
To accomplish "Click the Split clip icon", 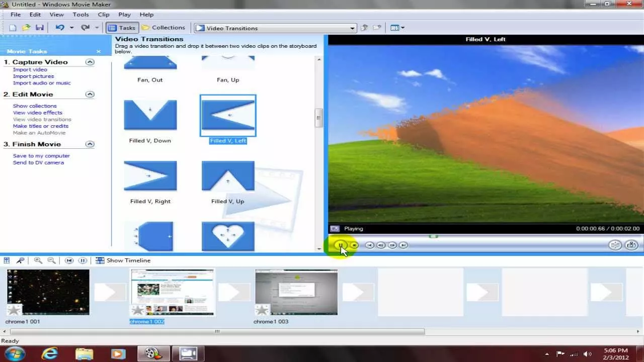I will tap(615, 245).
